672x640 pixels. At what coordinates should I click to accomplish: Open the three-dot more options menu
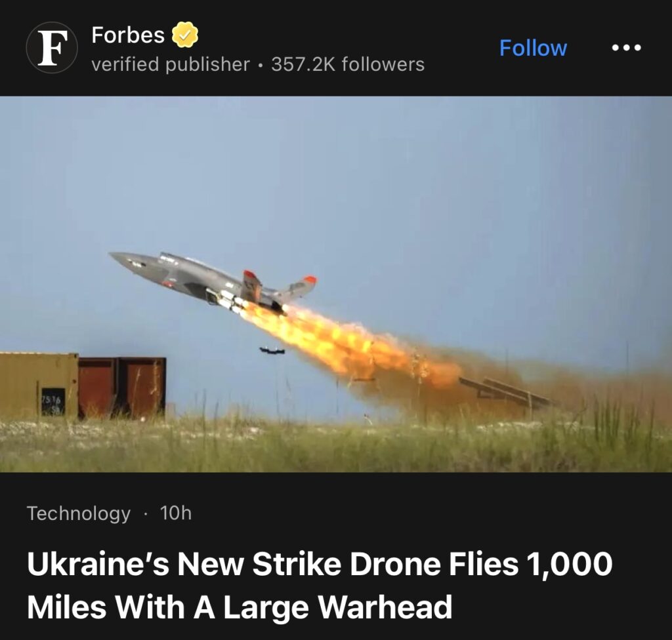click(x=626, y=48)
